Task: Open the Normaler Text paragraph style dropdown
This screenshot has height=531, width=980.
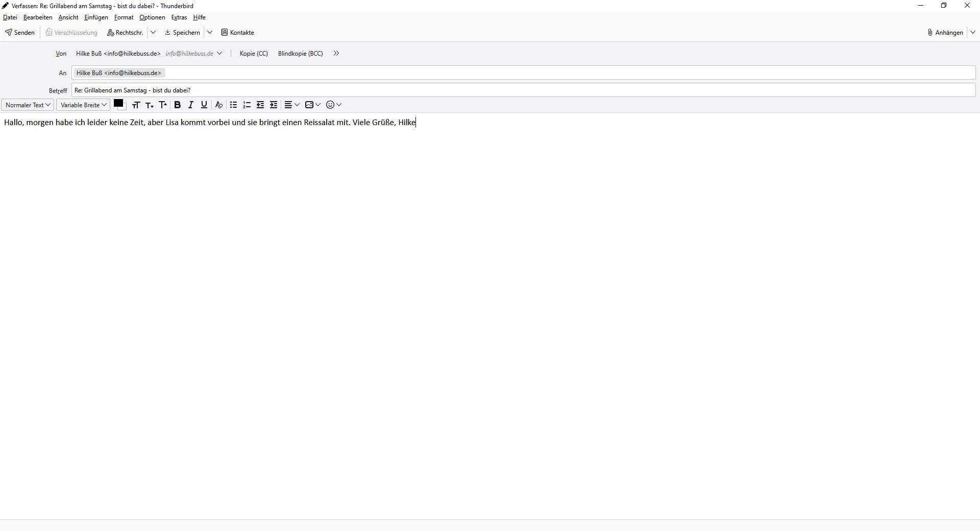Action: [28, 105]
